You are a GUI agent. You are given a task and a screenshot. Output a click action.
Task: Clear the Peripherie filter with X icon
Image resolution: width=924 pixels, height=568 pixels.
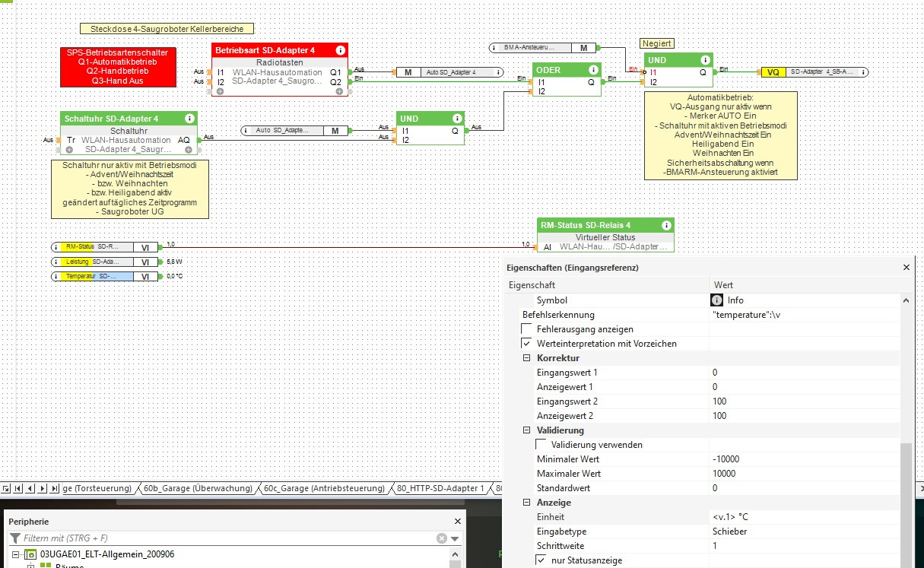(441, 538)
